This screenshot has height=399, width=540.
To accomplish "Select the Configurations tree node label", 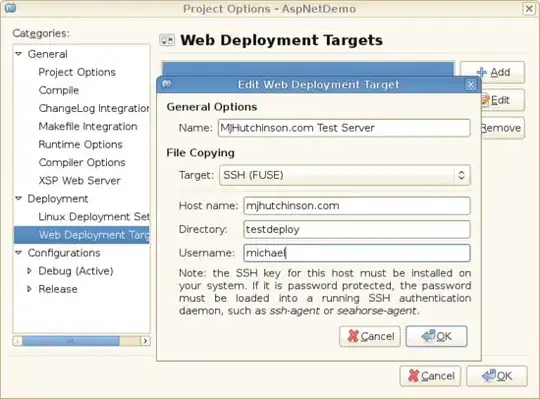I will click(64, 253).
